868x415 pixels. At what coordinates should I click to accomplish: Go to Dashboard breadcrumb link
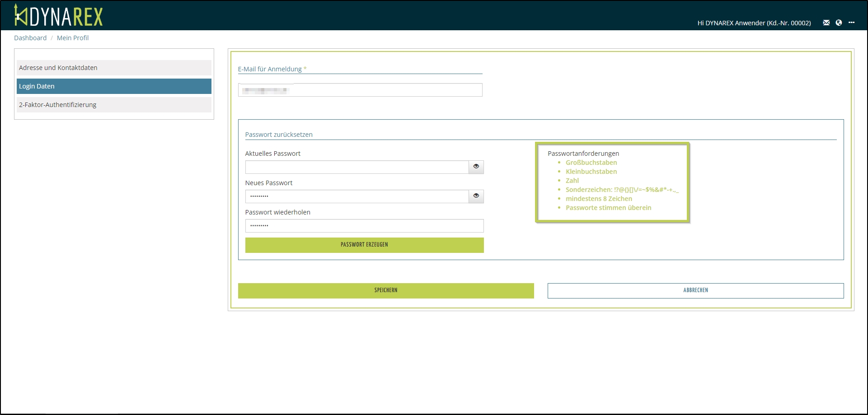(x=30, y=38)
